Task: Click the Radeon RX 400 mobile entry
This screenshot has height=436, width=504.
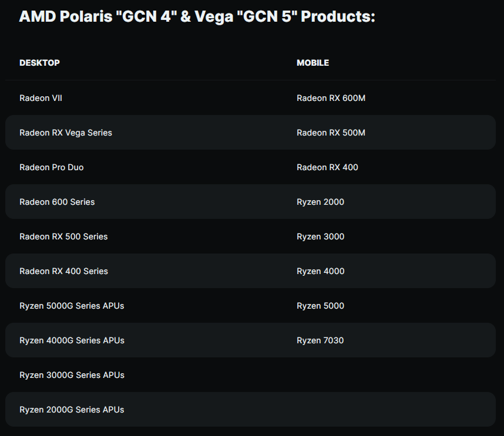Action: pos(327,167)
